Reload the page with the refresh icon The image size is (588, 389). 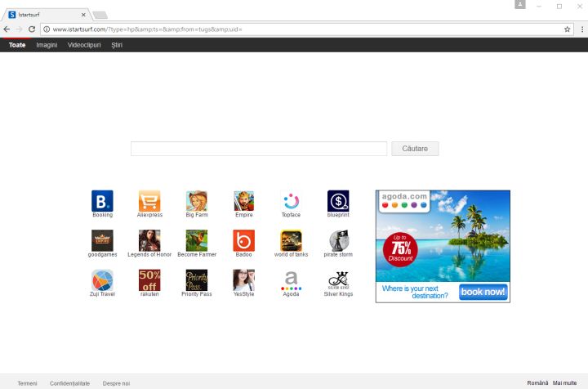coord(32,29)
